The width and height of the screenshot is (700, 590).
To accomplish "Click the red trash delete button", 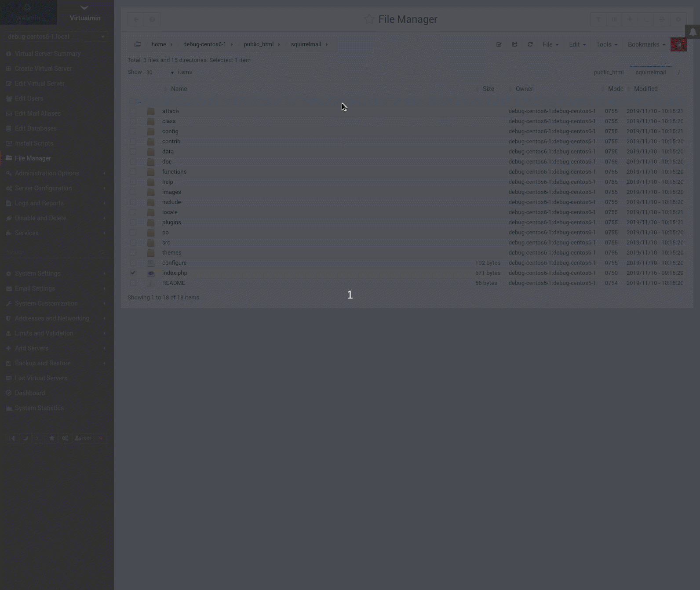I will click(x=678, y=44).
